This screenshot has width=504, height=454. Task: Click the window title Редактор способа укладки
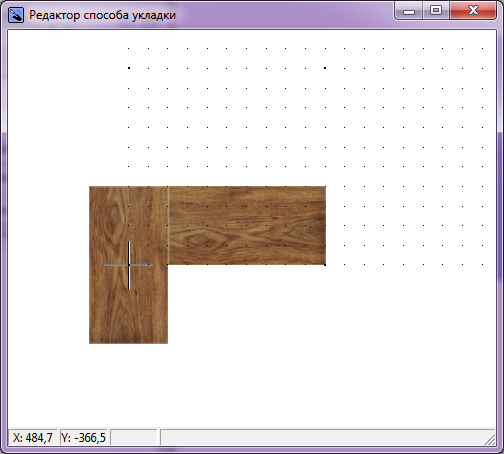point(102,15)
